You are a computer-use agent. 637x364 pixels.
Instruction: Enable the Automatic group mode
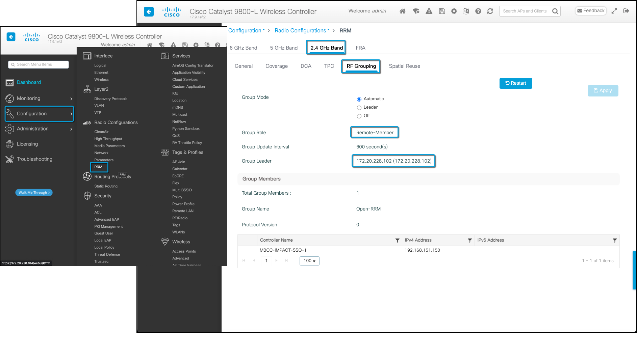(x=359, y=99)
